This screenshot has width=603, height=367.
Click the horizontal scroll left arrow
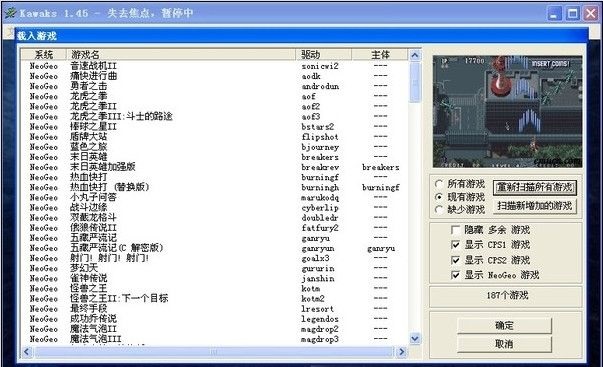(27, 352)
